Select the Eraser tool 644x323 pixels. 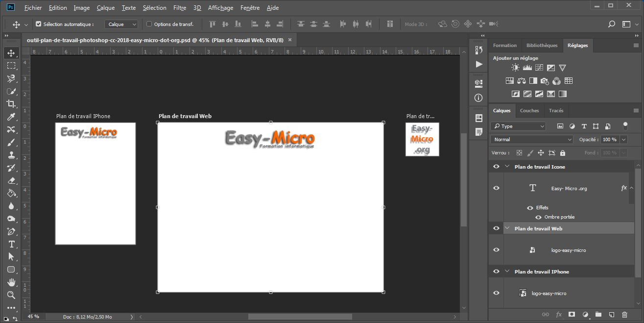tap(11, 180)
